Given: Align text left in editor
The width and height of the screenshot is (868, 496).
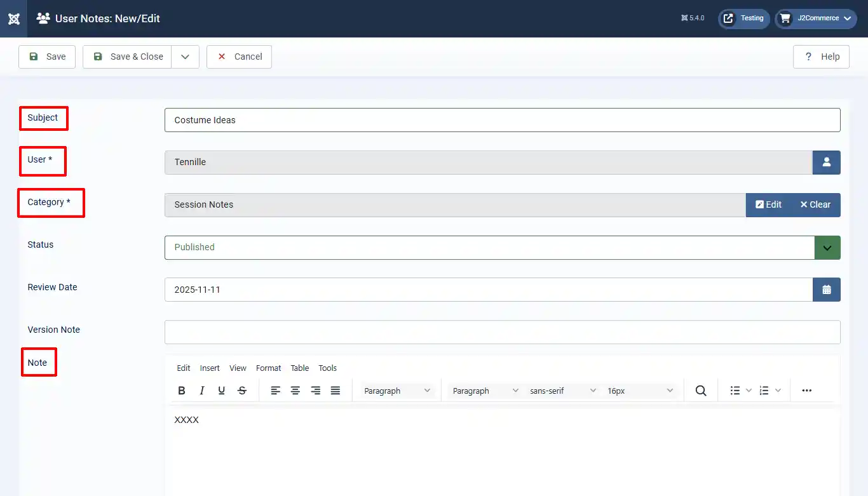Looking at the screenshot, I should coord(276,391).
